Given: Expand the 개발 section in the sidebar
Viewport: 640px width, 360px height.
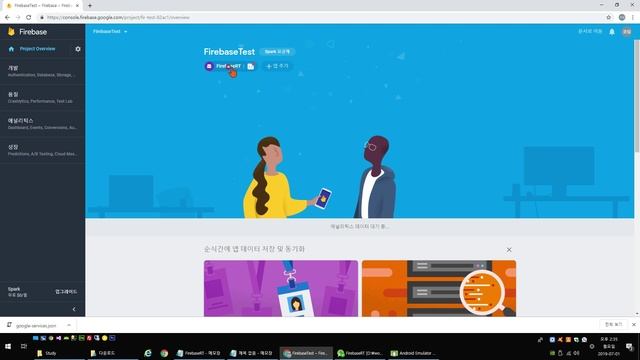Looking at the screenshot, I should [42, 71].
